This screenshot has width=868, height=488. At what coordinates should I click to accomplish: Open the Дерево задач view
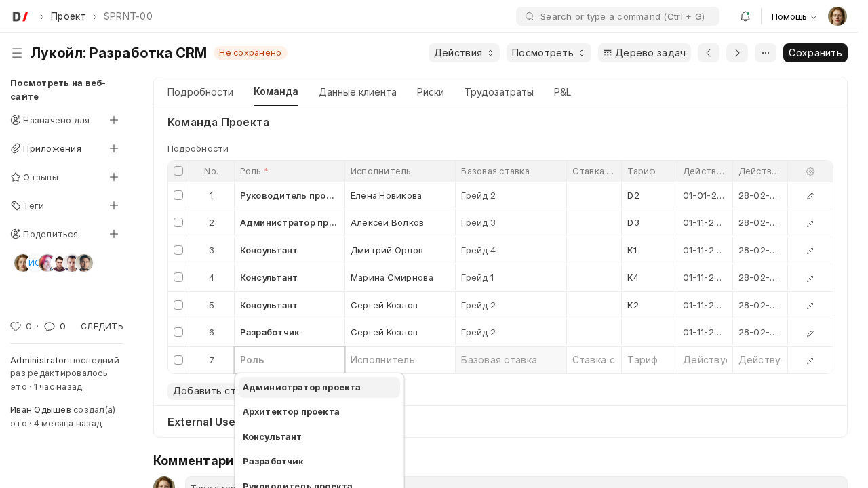pos(644,53)
